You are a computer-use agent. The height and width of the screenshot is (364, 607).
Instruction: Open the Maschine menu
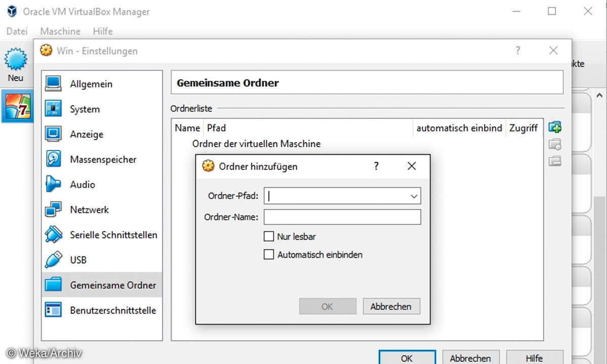(60, 31)
